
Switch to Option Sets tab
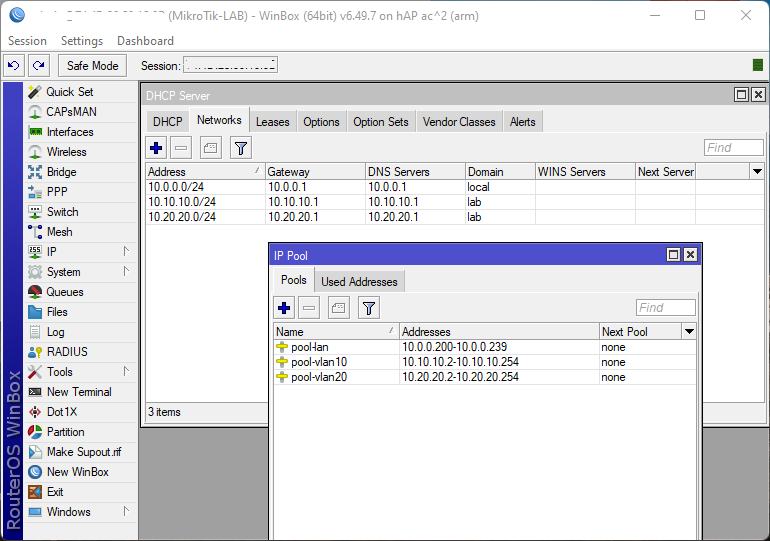click(x=381, y=122)
